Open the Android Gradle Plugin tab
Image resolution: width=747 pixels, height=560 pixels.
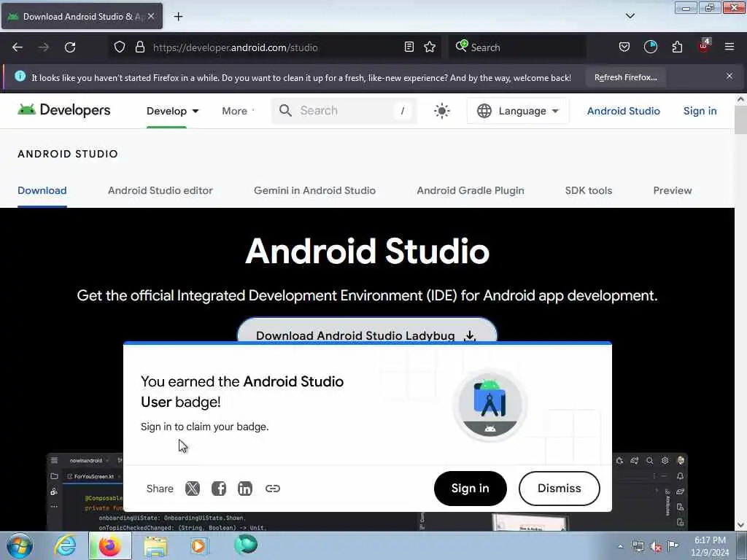471,190
